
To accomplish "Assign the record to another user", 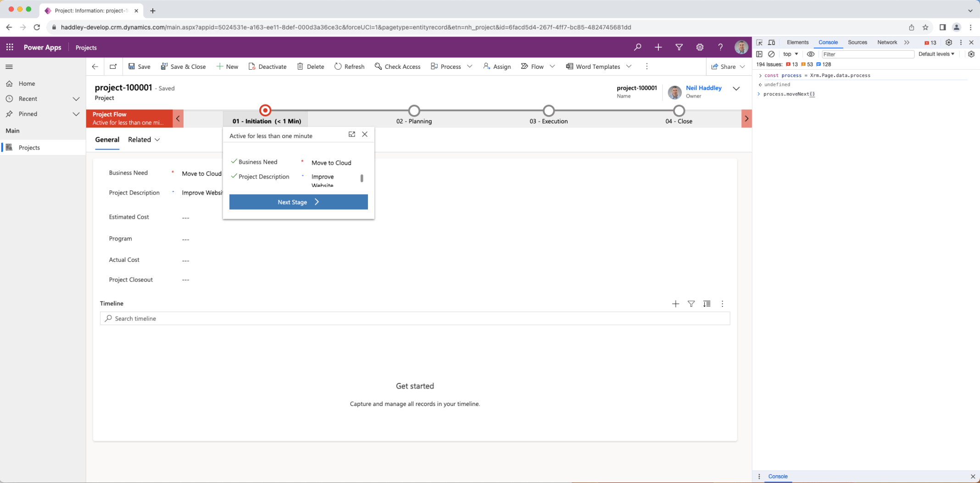I will pos(497,67).
